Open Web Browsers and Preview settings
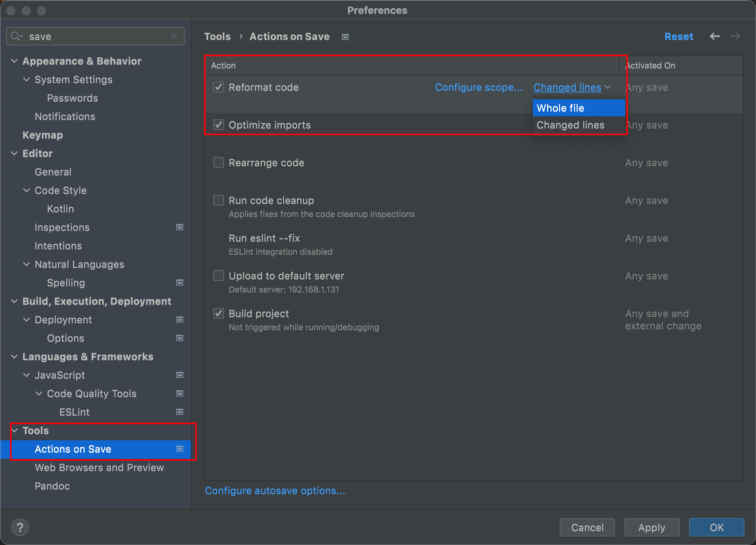The image size is (756, 545). pos(99,468)
